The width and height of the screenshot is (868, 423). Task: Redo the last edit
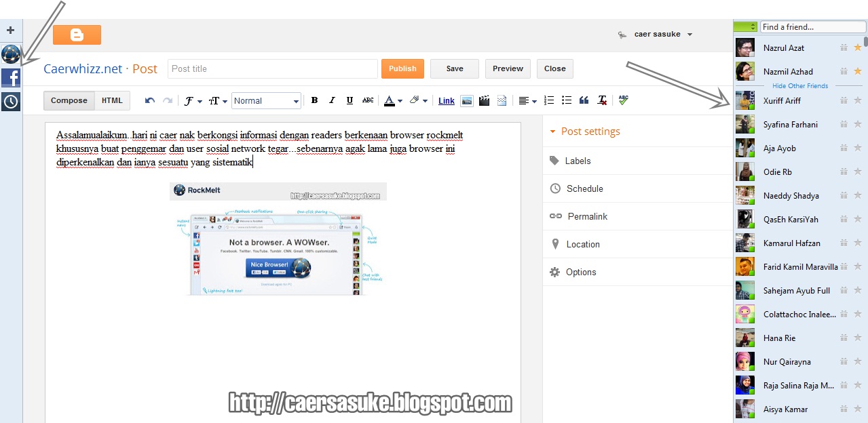[167, 100]
